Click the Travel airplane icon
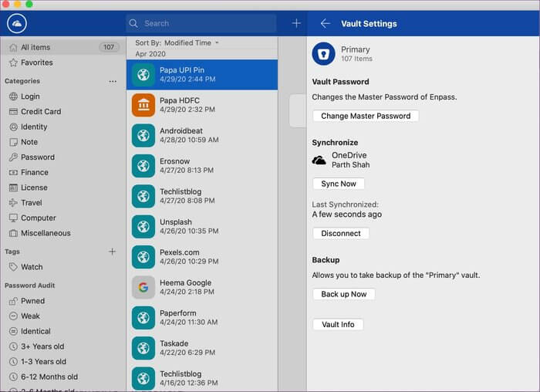The height and width of the screenshot is (392, 540). coord(13,202)
